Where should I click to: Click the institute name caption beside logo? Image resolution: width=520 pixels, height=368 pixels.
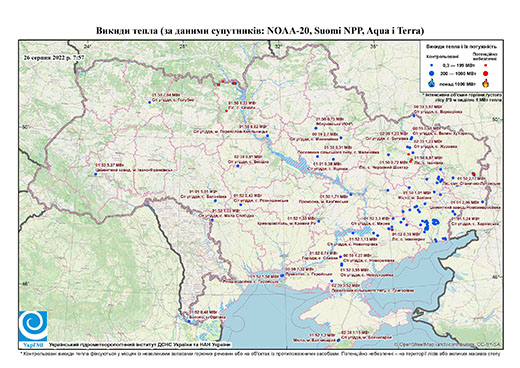(x=140, y=344)
